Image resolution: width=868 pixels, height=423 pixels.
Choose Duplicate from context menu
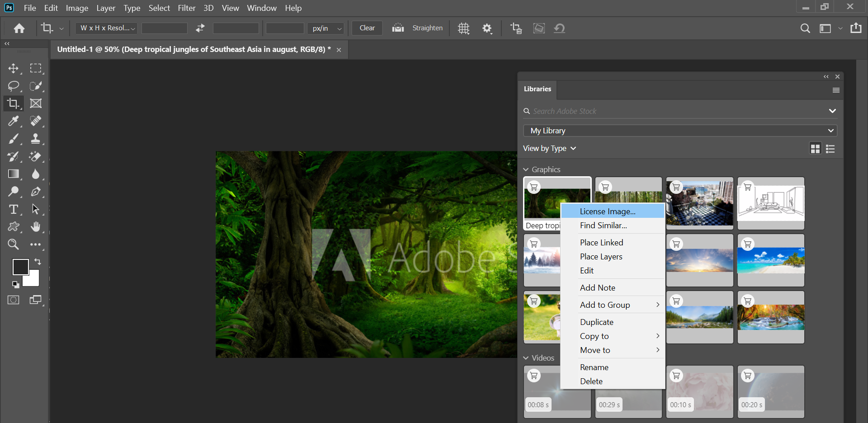[x=613, y=322]
